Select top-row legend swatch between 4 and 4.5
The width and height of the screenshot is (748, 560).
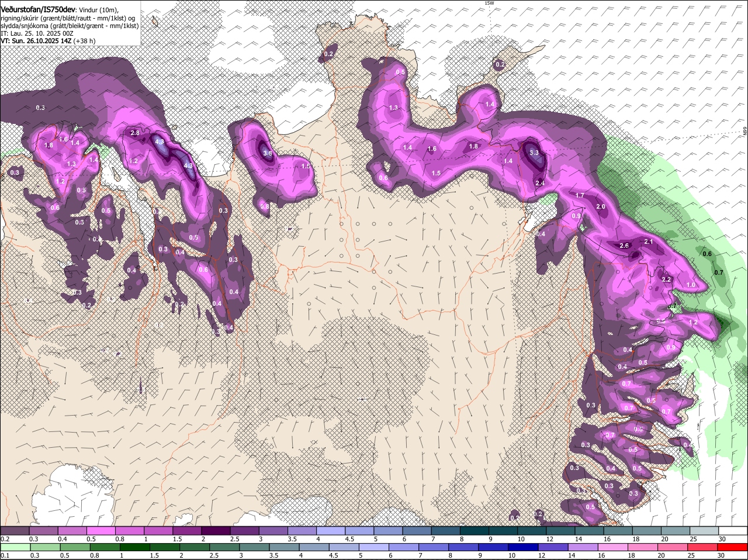click(330, 530)
